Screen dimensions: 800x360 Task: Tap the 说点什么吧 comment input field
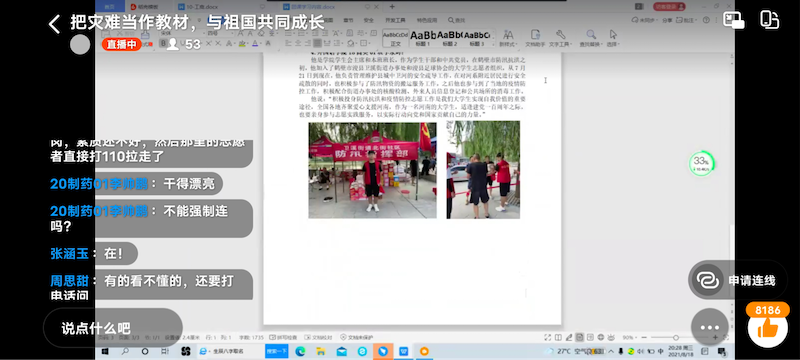(113, 328)
